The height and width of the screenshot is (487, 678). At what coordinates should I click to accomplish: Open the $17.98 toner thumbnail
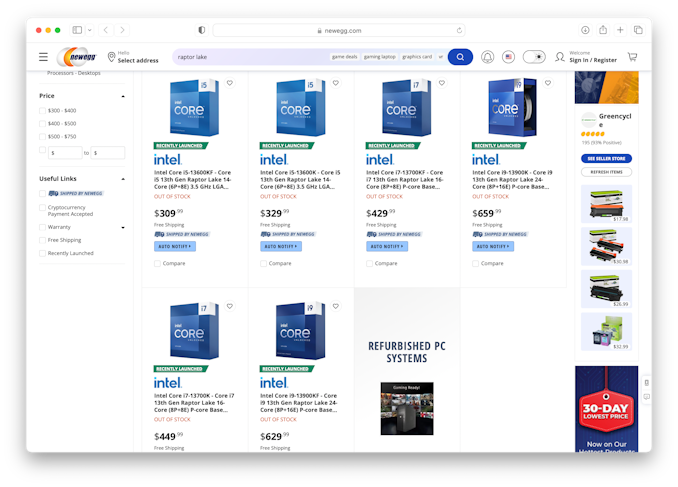[606, 204]
